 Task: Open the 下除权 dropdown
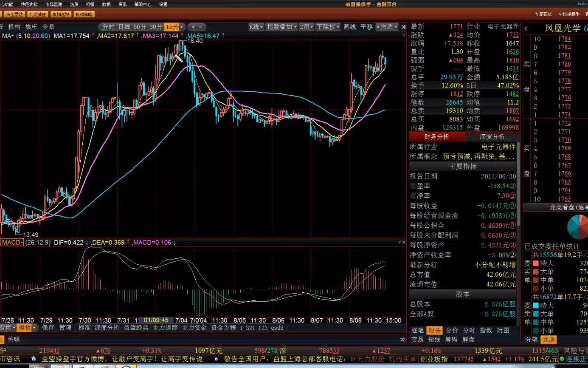[328, 27]
